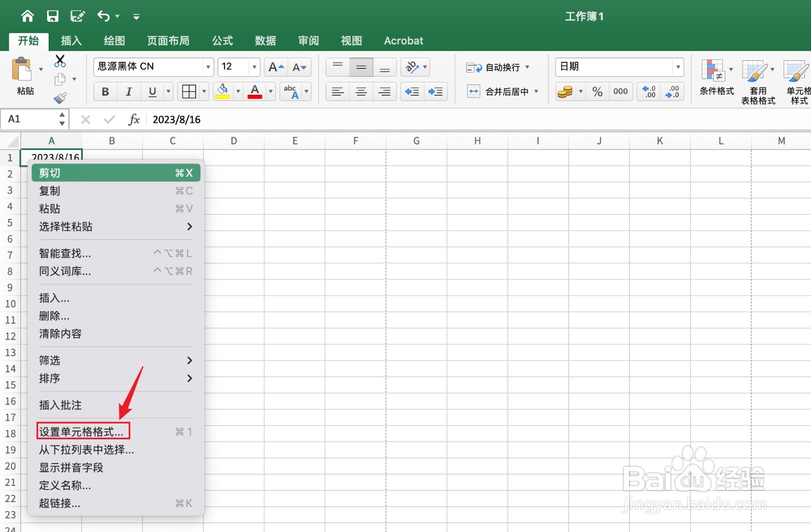Open the font size dropdown showing 12
Viewport: 811px width, 532px height.
[x=254, y=67]
